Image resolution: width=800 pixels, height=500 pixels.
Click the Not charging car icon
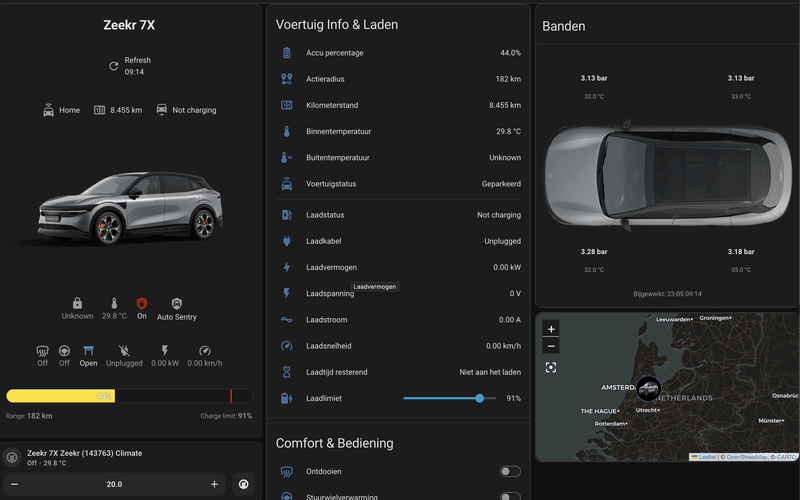pos(162,110)
